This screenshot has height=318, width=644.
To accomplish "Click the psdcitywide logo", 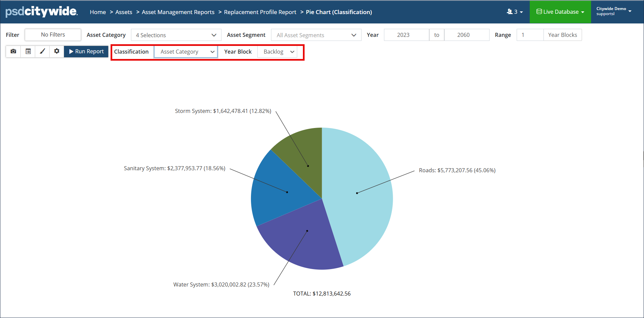I will [42, 12].
